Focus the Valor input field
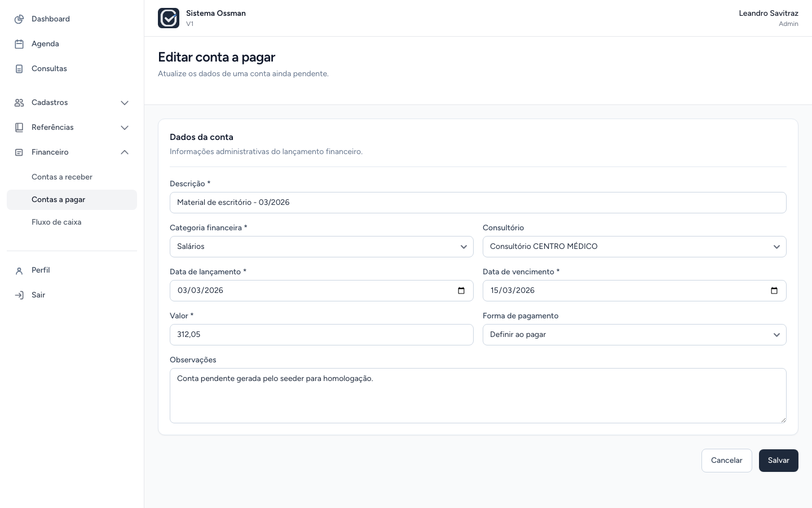This screenshot has height=508, width=812. click(x=321, y=335)
